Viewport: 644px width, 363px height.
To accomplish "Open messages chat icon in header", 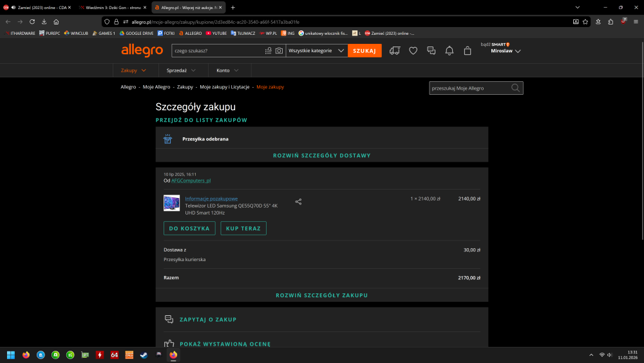I will coord(431,50).
